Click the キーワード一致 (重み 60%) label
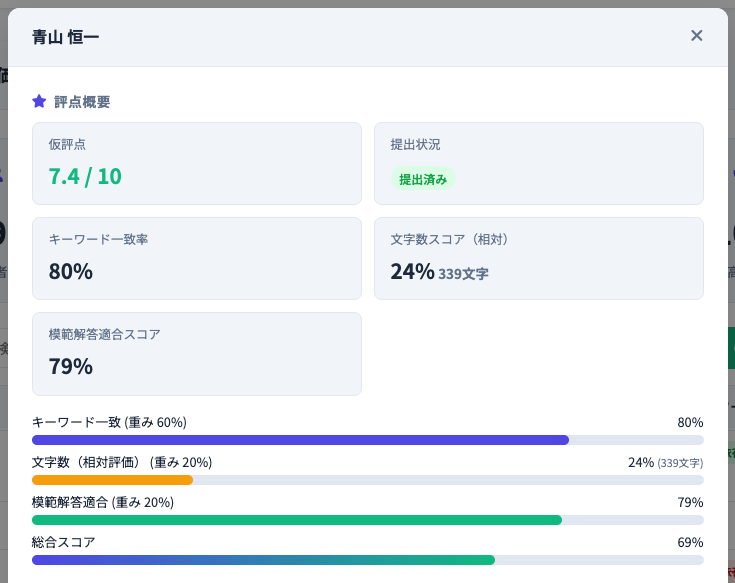 point(109,422)
